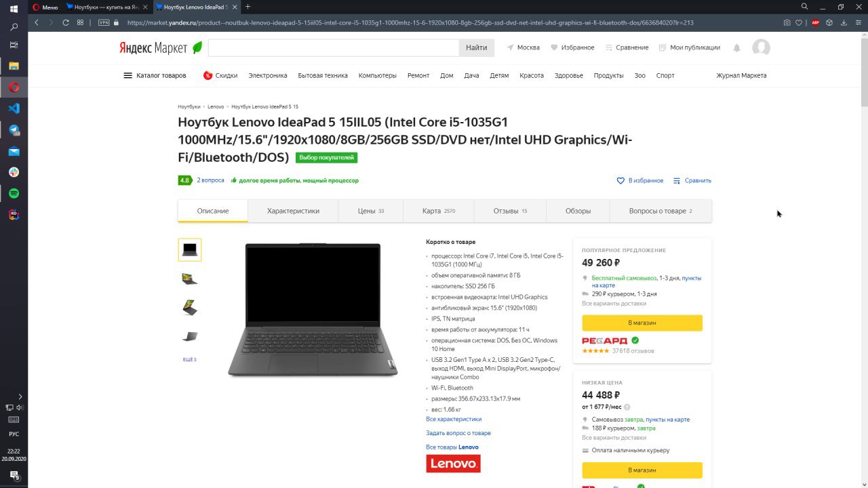Image resolution: width=868 pixels, height=488 pixels.
Task: Open Каталог товаров hamburger menu
Action: [x=155, y=75]
